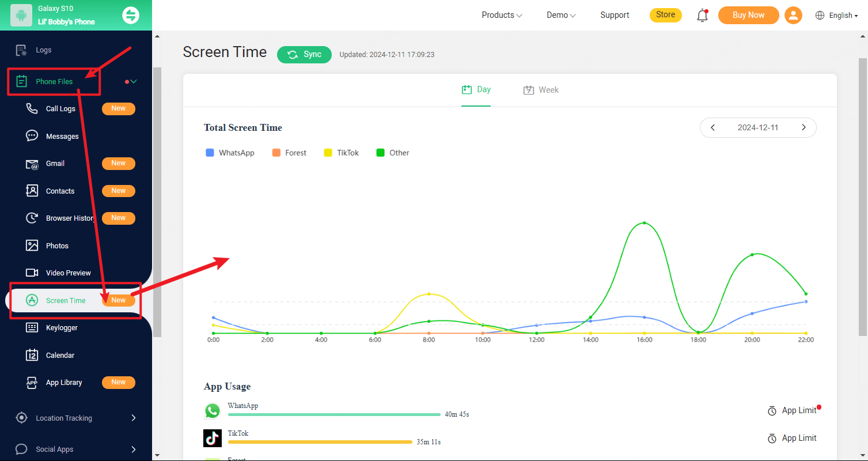
Task: Click WhatsApp App Limit timer icon
Action: [x=772, y=411]
